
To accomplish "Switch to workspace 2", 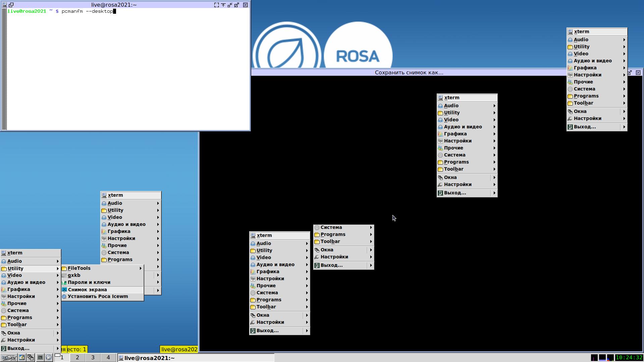I will [x=77, y=357].
